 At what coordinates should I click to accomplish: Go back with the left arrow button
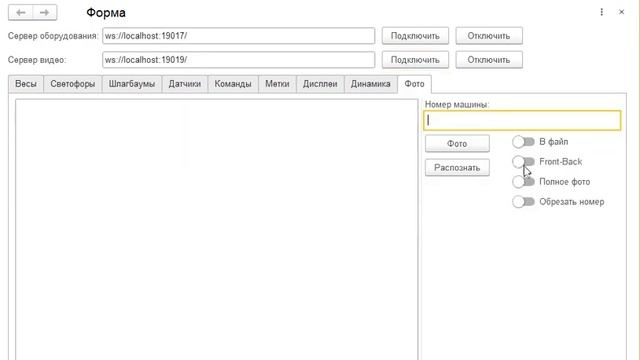pos(20,13)
